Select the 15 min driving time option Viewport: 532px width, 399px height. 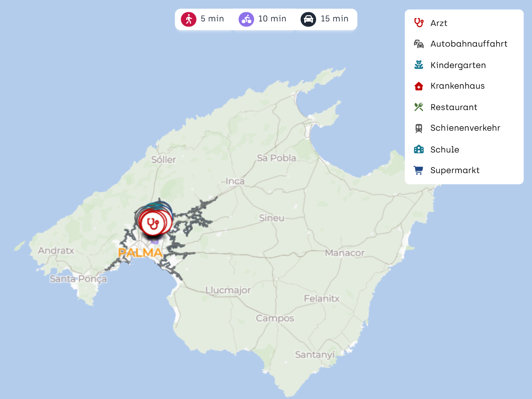[334, 19]
